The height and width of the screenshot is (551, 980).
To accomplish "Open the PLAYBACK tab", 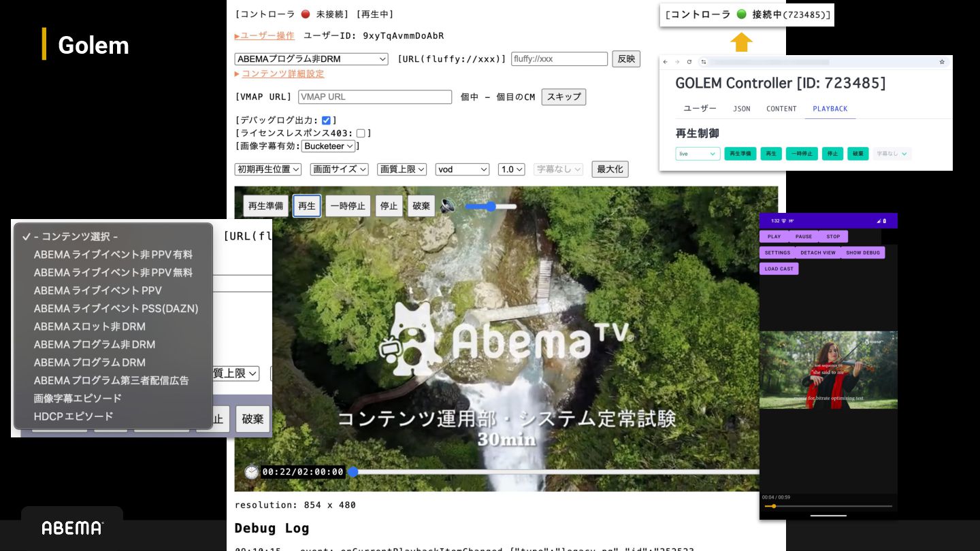I will (830, 109).
